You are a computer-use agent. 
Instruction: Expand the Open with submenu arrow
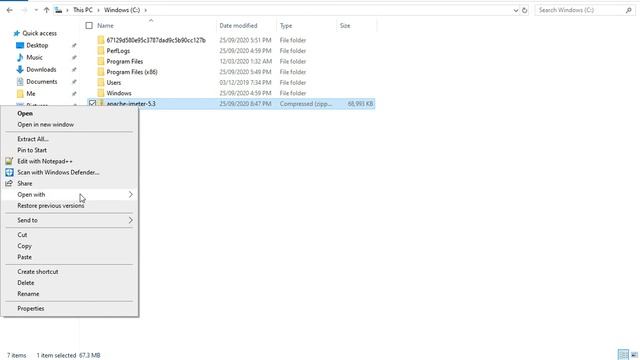[131, 195]
